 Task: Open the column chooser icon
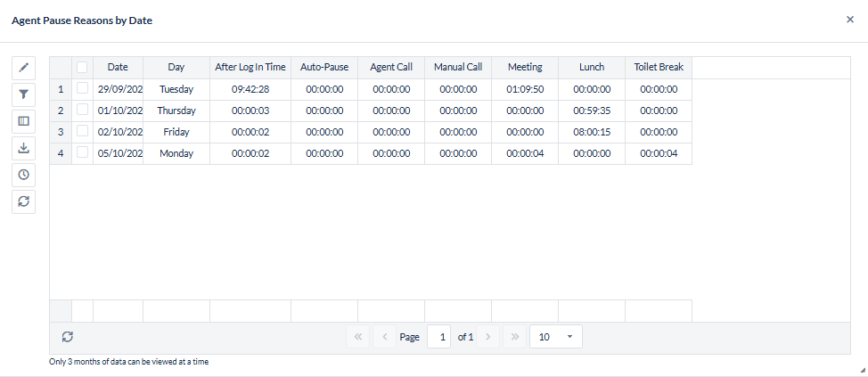click(x=24, y=121)
